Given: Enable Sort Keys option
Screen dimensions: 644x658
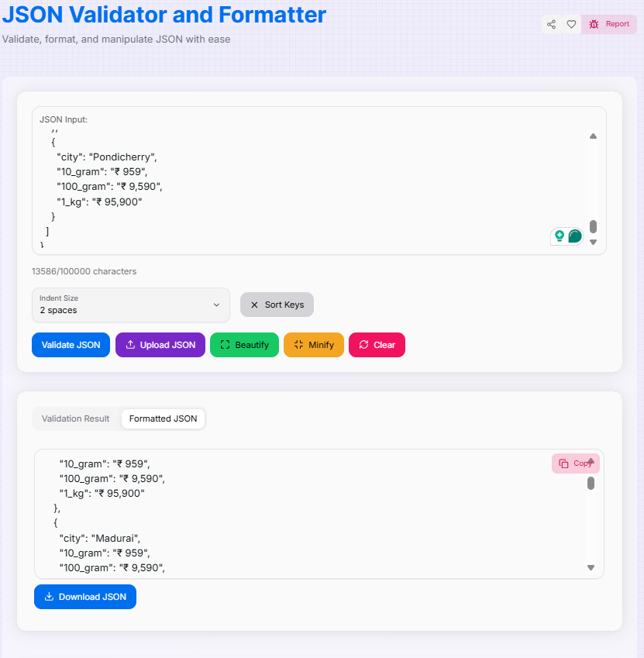Looking at the screenshot, I should pos(277,304).
